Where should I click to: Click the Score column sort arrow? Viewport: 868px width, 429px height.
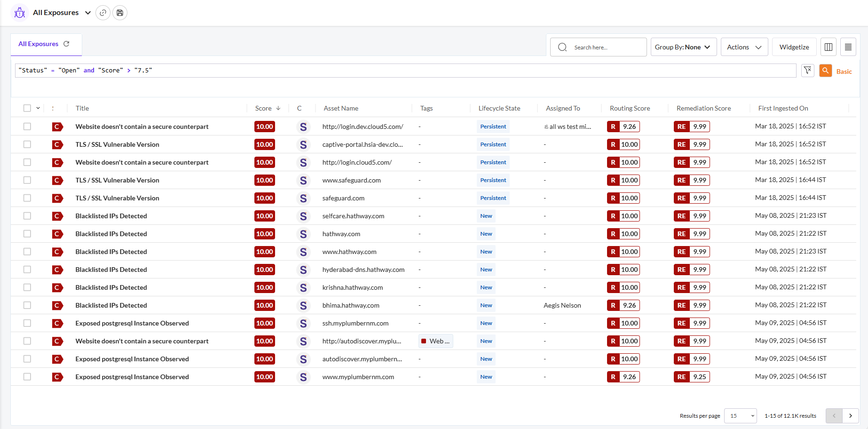[278, 108]
